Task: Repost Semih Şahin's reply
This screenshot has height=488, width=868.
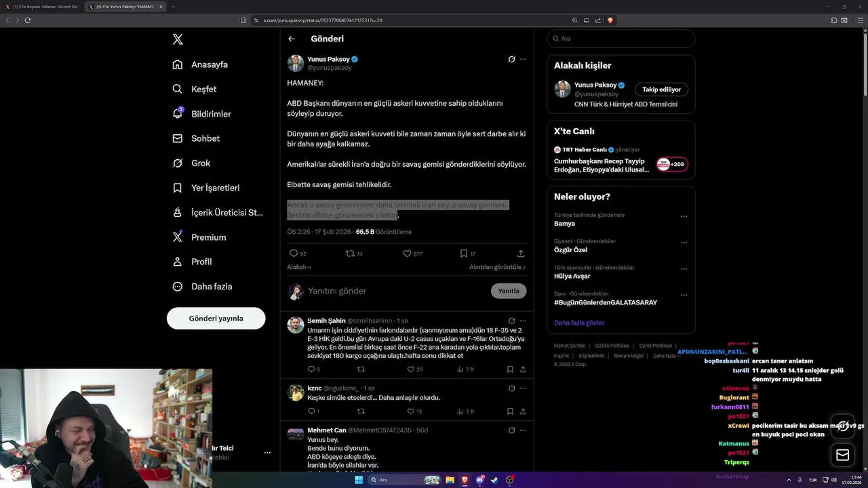Action: (361, 369)
